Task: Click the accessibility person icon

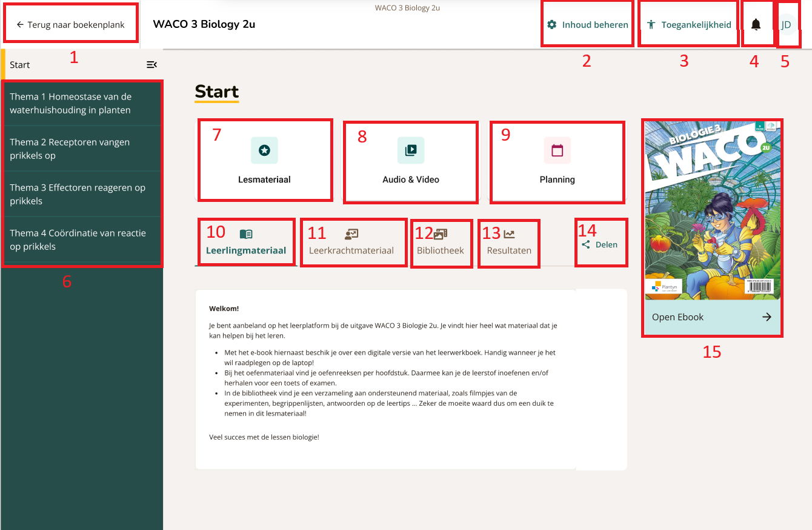Action: (651, 25)
